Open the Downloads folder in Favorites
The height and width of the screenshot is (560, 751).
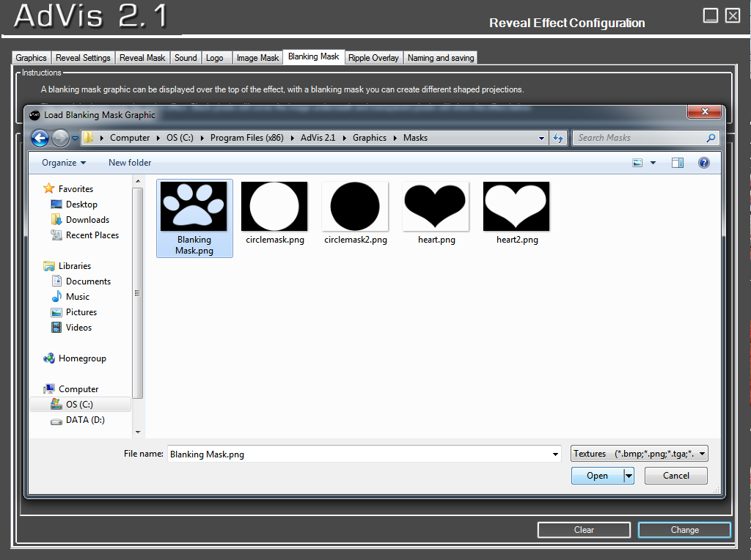point(87,220)
